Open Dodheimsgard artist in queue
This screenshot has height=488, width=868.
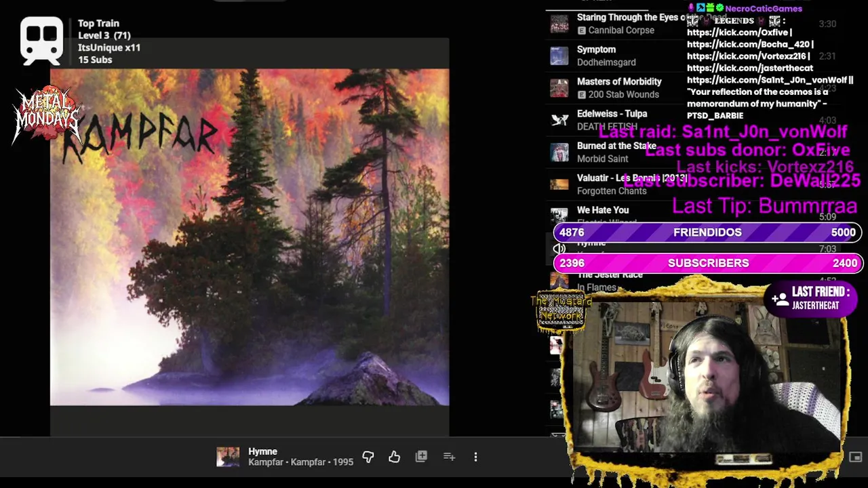click(x=606, y=62)
